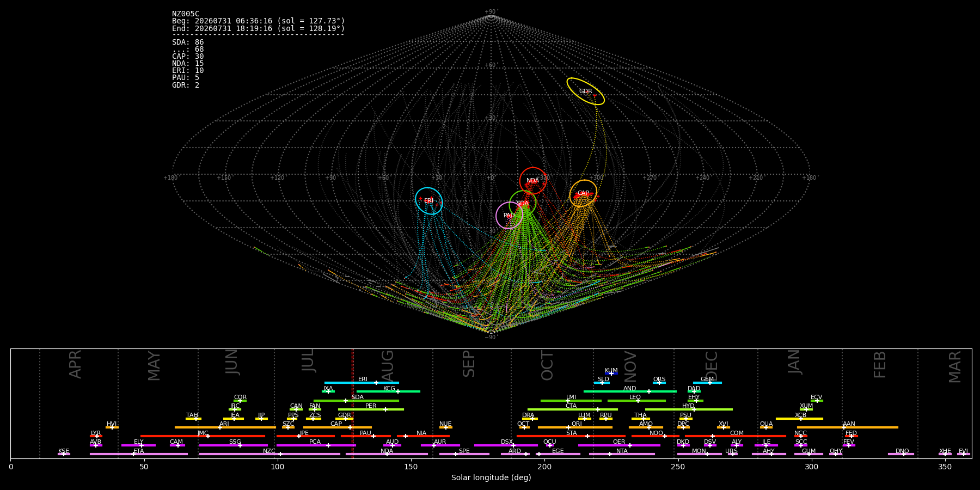Screen dimensions: 980x490
Task: Click the LEO shower bar
Action: click(x=636, y=401)
